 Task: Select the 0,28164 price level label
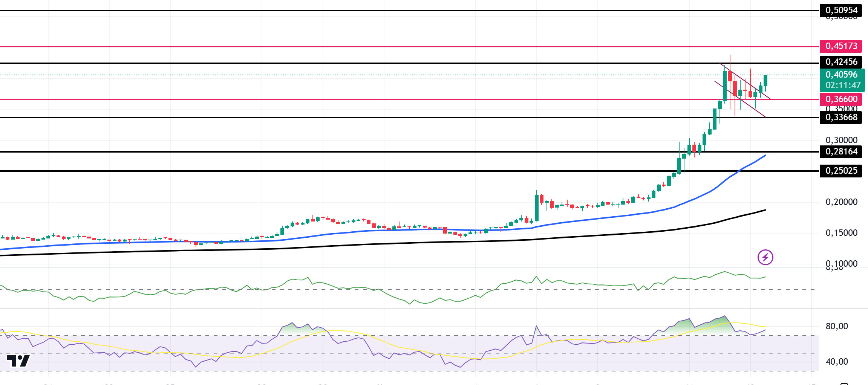[841, 151]
